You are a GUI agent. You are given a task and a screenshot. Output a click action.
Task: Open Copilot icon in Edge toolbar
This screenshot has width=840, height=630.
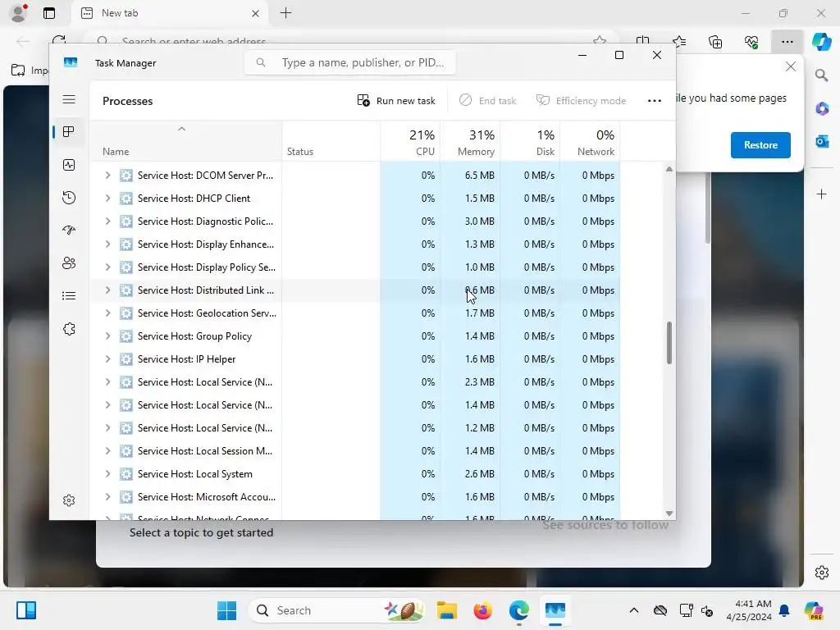(821, 42)
